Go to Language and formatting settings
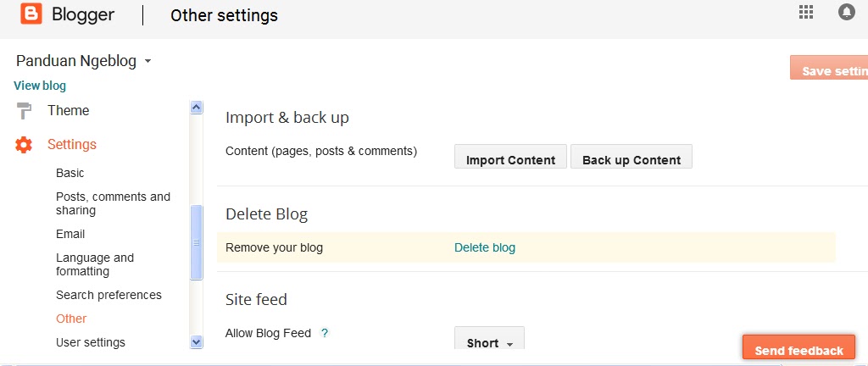Image resolution: width=868 pixels, height=366 pixels. 95,264
